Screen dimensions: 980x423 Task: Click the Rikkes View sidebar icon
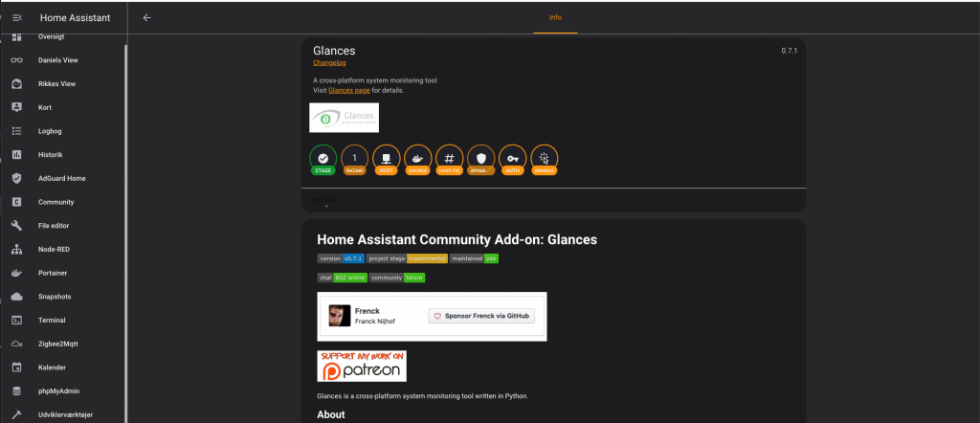[x=17, y=83]
